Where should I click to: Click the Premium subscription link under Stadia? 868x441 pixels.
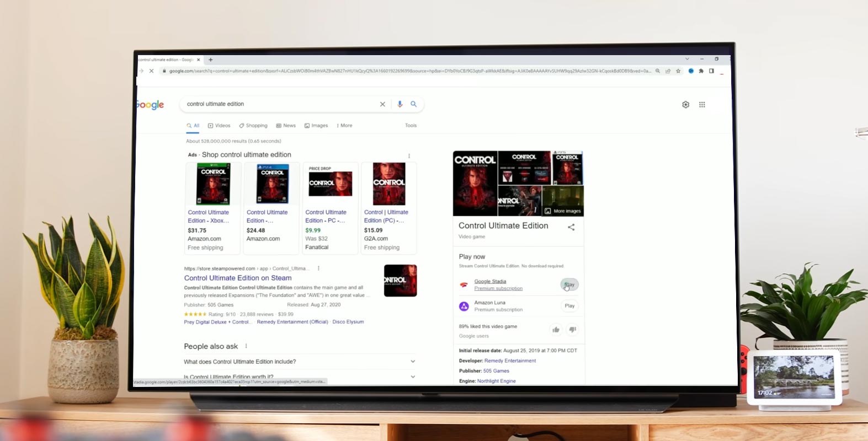498,289
